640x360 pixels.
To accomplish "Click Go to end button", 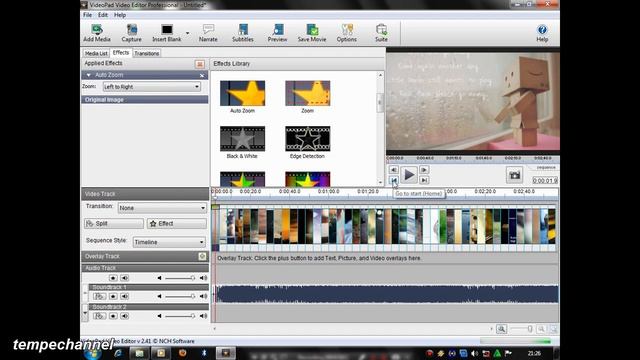I will coord(424,180).
